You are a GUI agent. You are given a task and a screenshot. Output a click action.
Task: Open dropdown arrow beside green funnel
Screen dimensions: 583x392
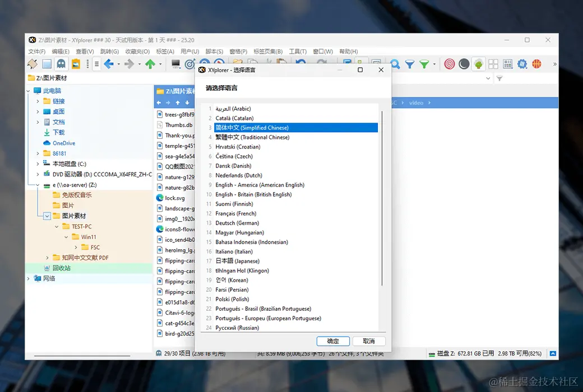coord(434,64)
